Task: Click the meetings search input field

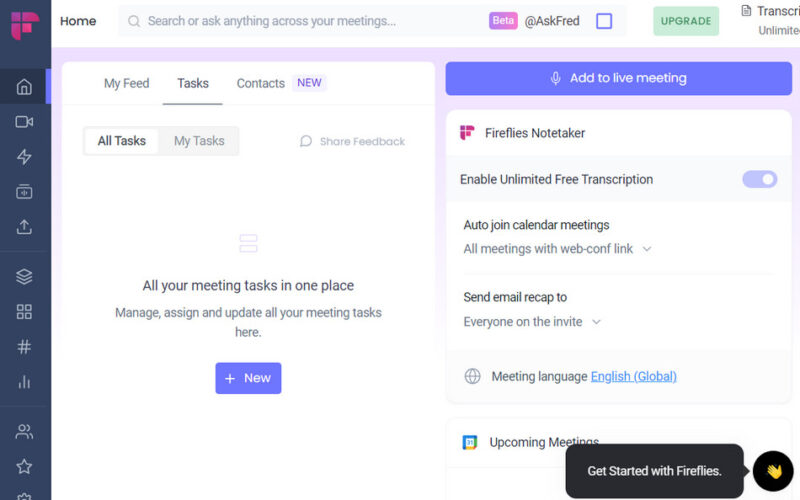Action: point(300,21)
